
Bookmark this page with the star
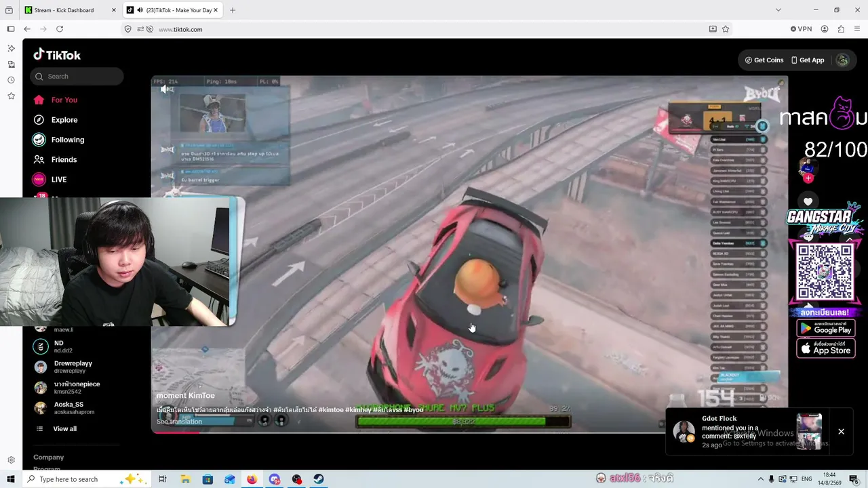[726, 29]
